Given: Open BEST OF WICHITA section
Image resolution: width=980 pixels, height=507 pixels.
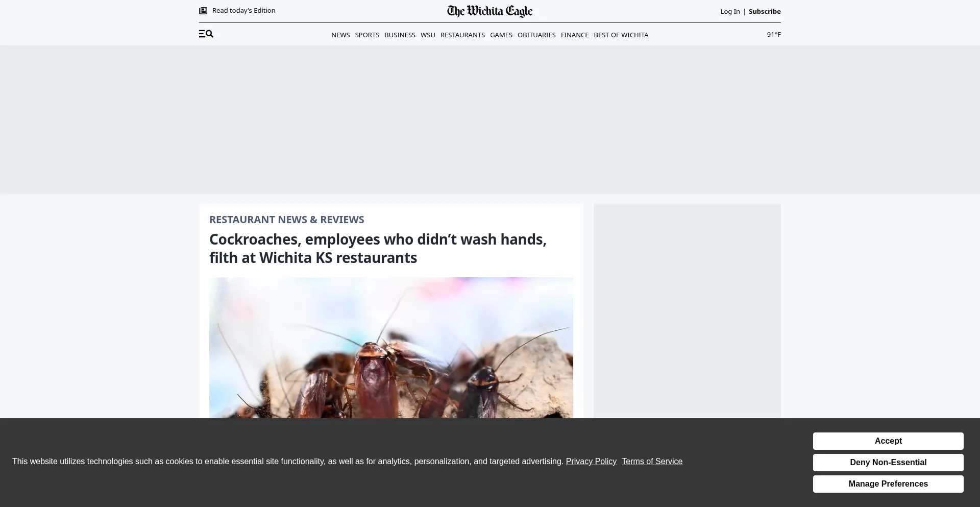Looking at the screenshot, I should [621, 35].
